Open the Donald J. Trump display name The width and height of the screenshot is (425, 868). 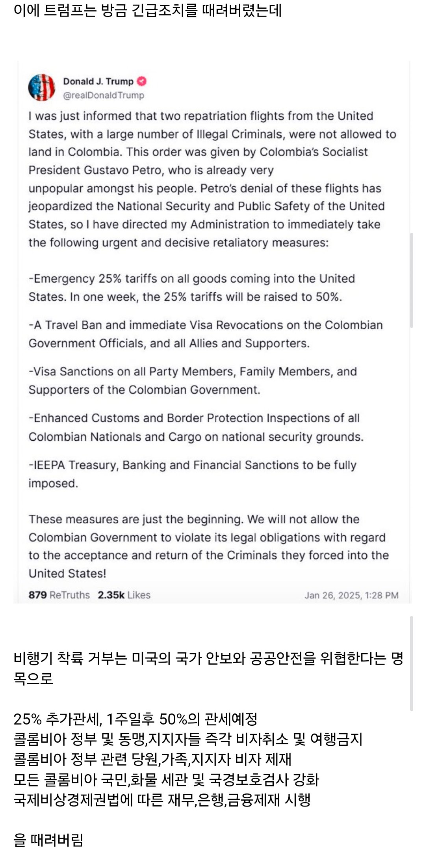98,81
